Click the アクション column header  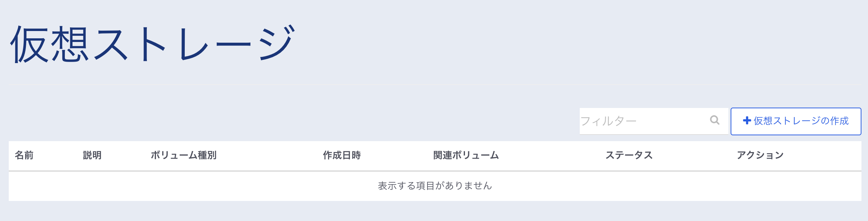pyautogui.click(x=760, y=155)
